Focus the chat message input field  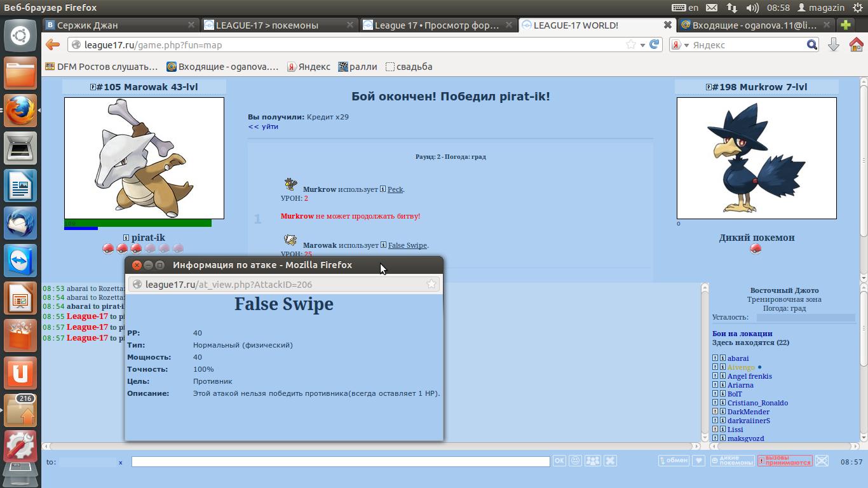point(341,461)
